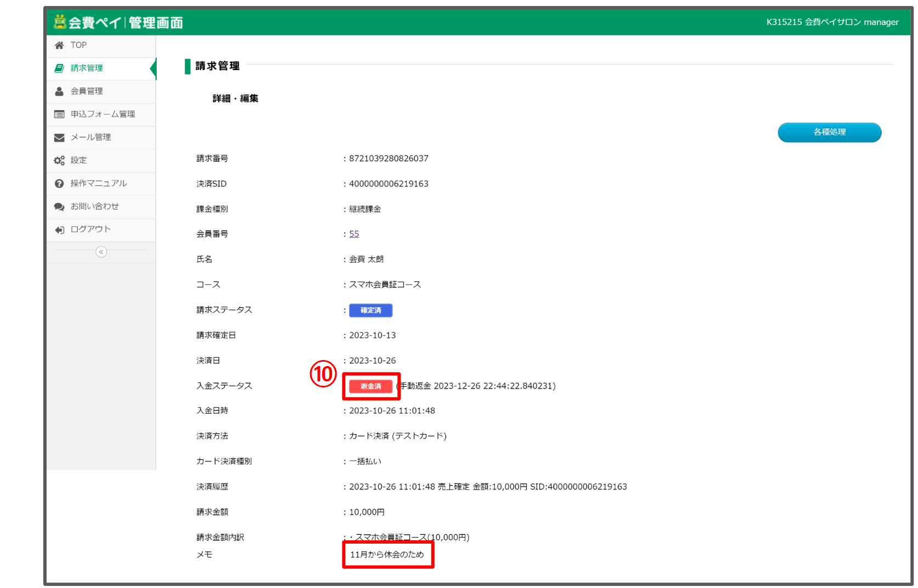Click the logout arrow icon
The height and width of the screenshot is (588, 918).
59,230
